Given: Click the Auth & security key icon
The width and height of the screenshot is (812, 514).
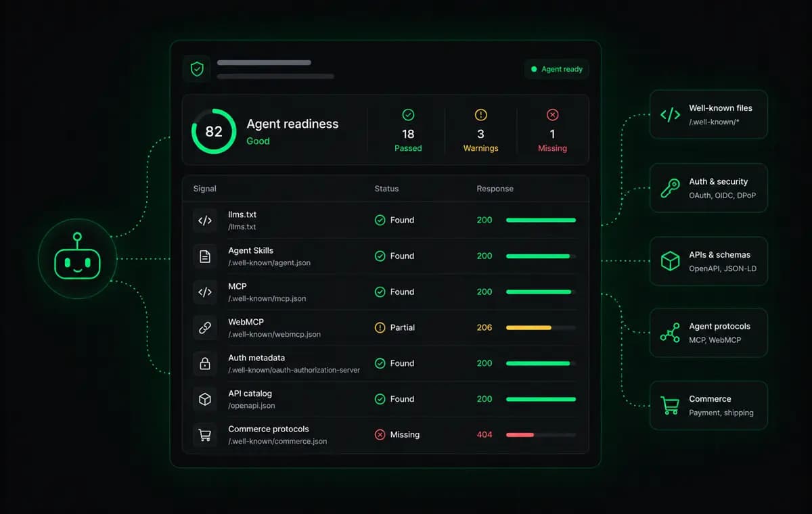Looking at the screenshot, I should click(670, 188).
